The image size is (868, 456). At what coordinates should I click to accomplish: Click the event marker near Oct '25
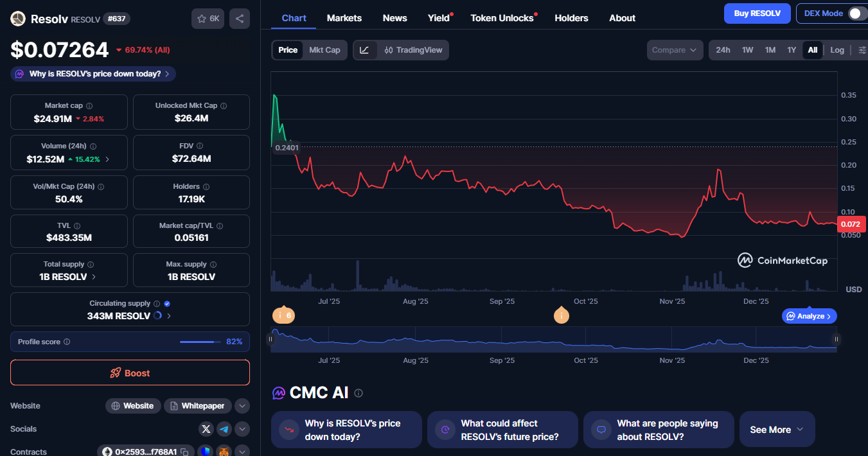coord(562,315)
